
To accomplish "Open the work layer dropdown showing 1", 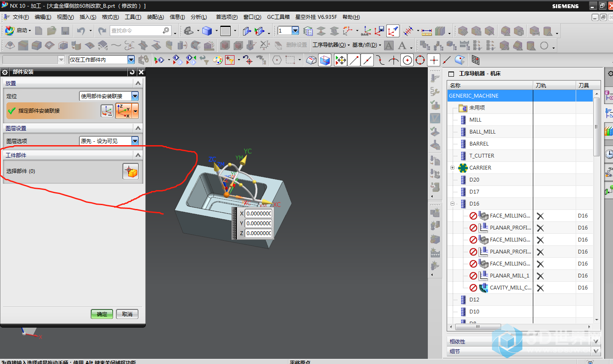I will (288, 30).
